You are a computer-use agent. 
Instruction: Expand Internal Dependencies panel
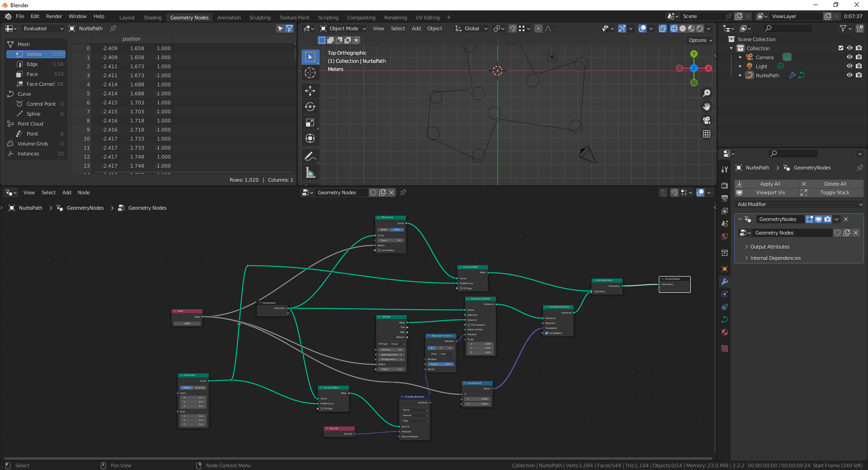[x=775, y=258]
